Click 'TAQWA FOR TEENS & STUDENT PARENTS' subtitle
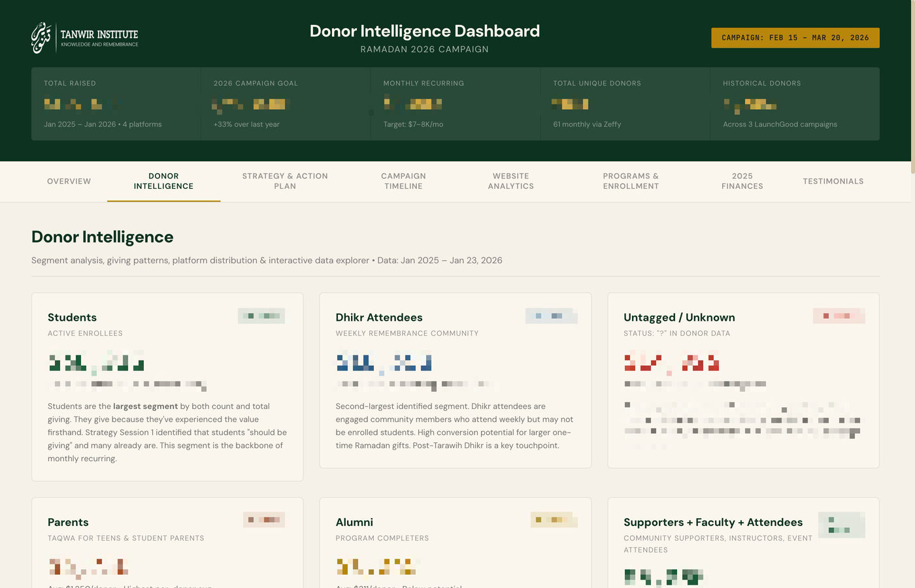 click(126, 538)
